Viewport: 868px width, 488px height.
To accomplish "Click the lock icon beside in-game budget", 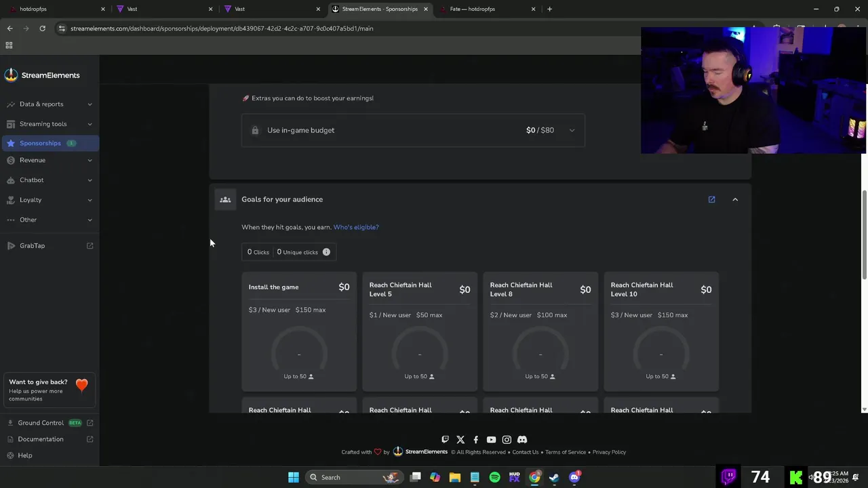I will click(255, 130).
